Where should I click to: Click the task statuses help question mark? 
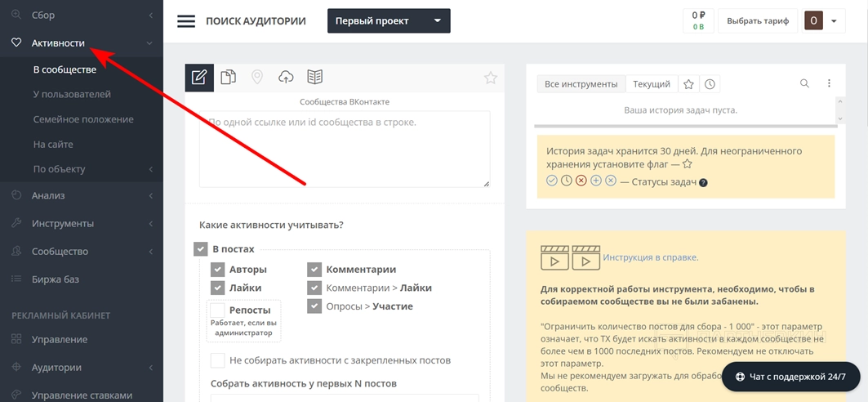click(x=703, y=182)
